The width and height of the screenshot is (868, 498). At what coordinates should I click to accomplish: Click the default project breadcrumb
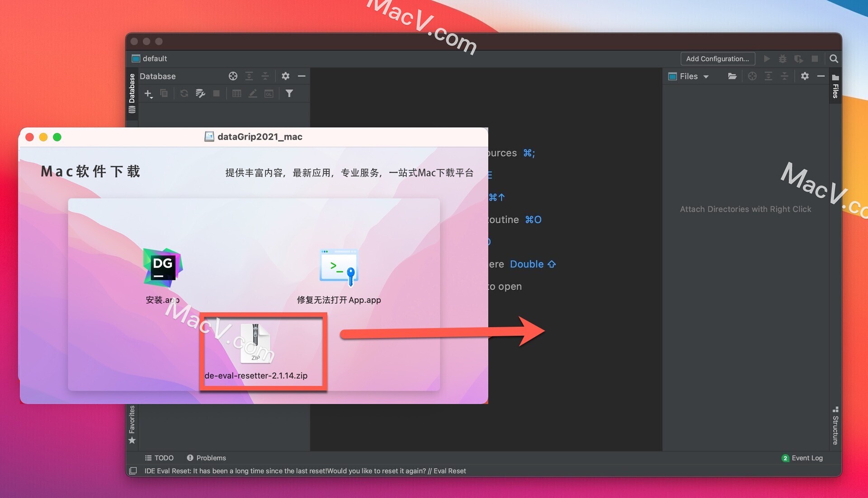(x=149, y=58)
